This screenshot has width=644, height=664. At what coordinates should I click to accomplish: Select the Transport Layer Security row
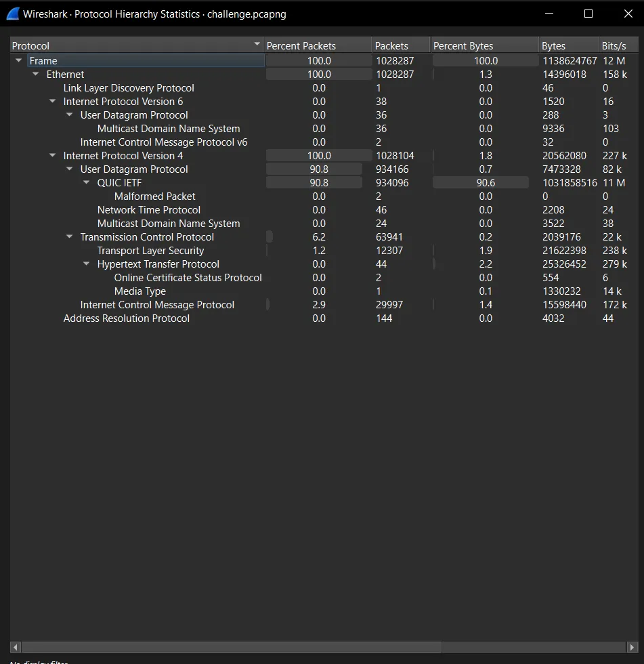coord(150,251)
